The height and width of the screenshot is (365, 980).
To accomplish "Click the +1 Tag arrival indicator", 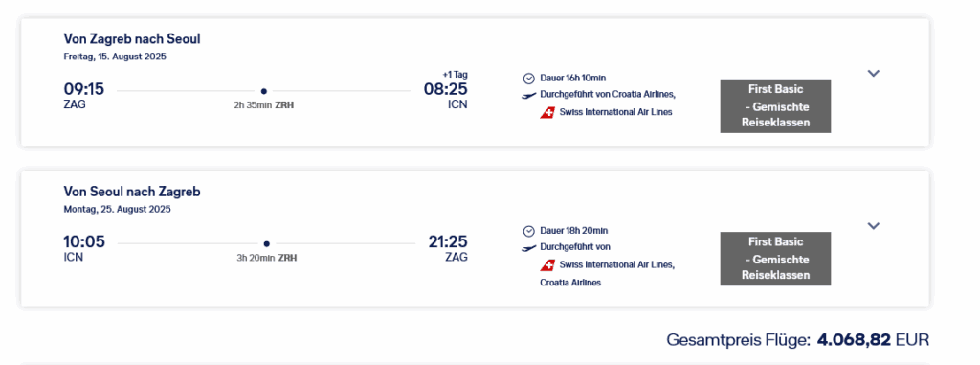I will [x=455, y=75].
